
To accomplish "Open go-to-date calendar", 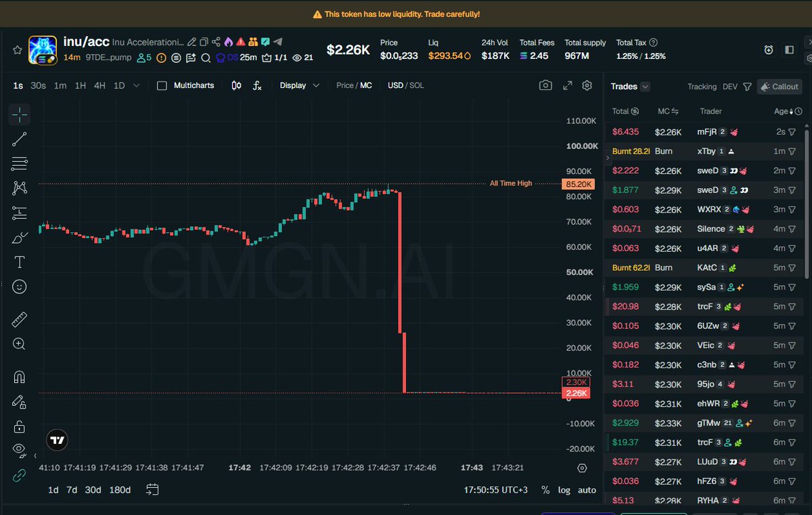I will click(x=152, y=490).
